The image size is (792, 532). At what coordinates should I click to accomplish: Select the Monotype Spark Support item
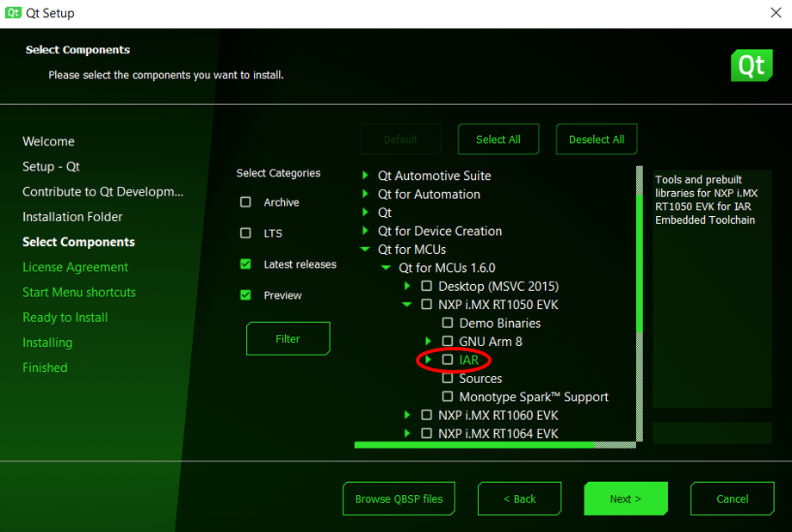tap(533, 397)
